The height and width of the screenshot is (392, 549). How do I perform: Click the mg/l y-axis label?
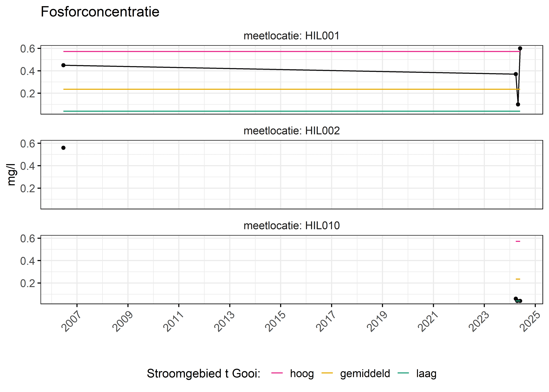[x=11, y=174]
